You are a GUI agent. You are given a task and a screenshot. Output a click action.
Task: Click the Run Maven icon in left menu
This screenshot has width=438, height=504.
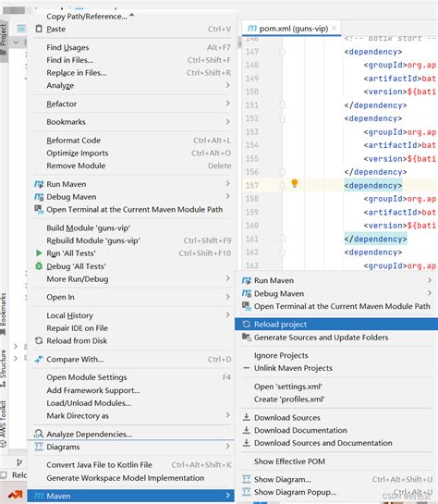coord(39,184)
